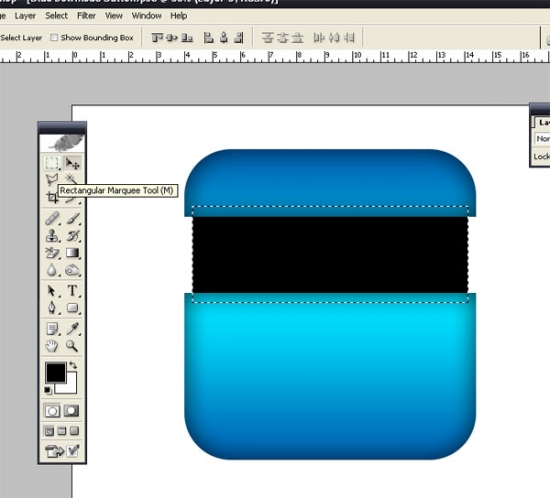550x498 pixels.
Task: Distribute vertical centers in options bar
Action: pyautogui.click(x=282, y=38)
